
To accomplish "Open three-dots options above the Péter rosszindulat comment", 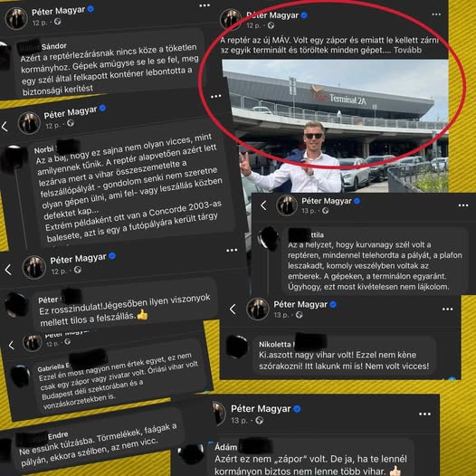I will (232, 250).
